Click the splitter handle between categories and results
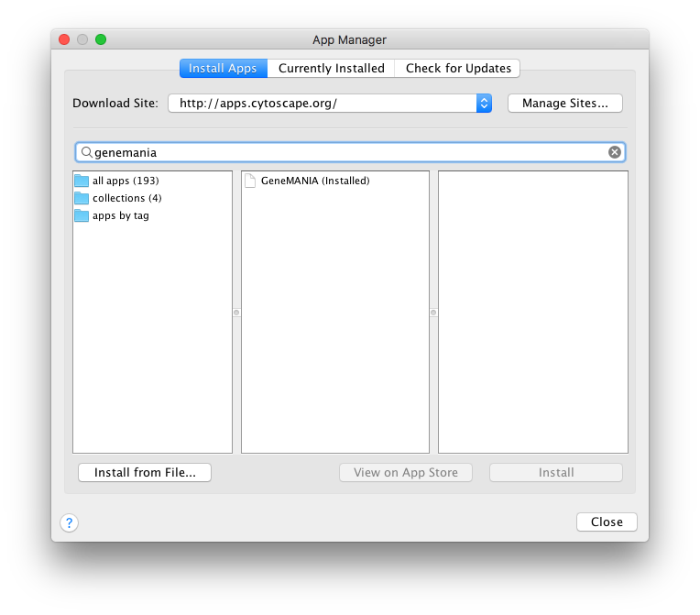The image size is (700, 615). tap(236, 313)
